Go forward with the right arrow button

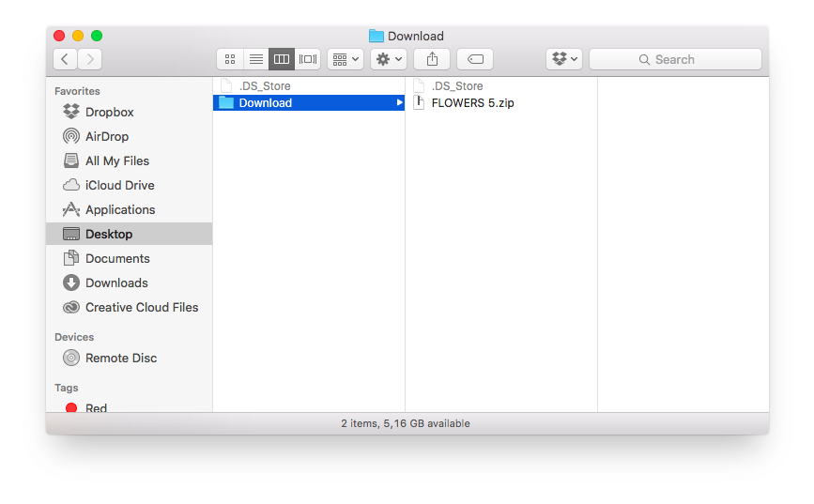90,59
